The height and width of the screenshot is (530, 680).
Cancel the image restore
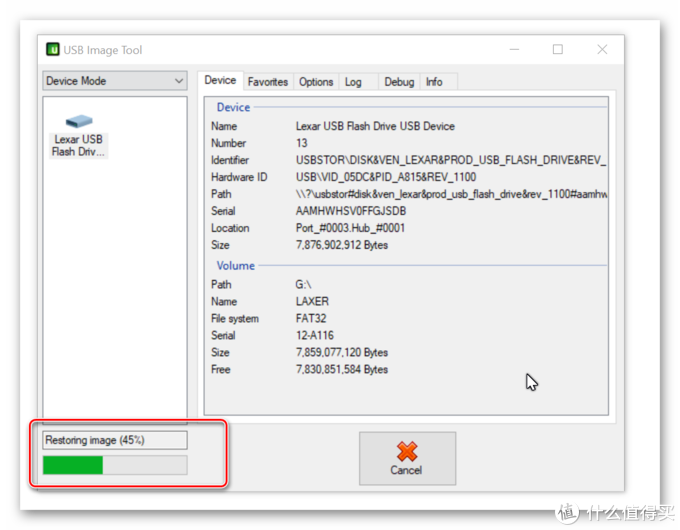point(407,458)
